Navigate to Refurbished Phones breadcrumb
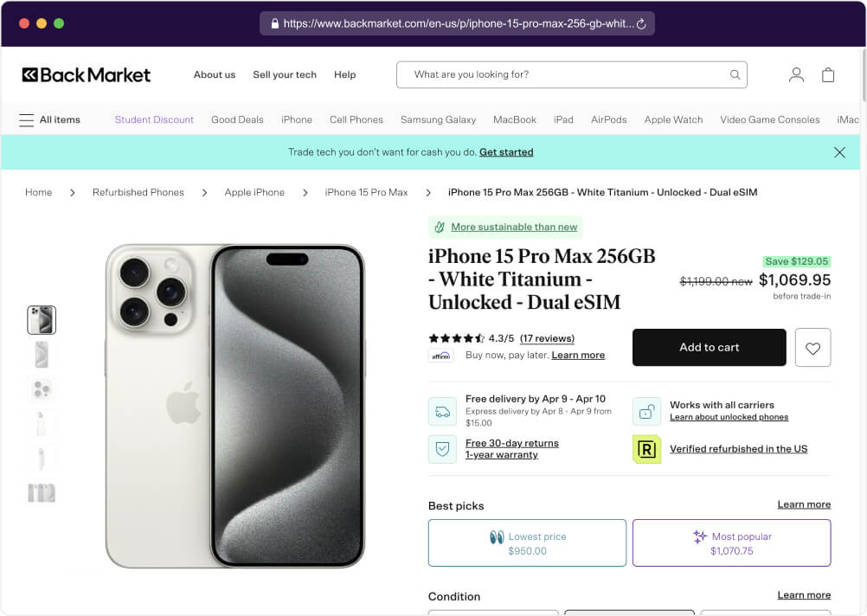 coord(138,193)
